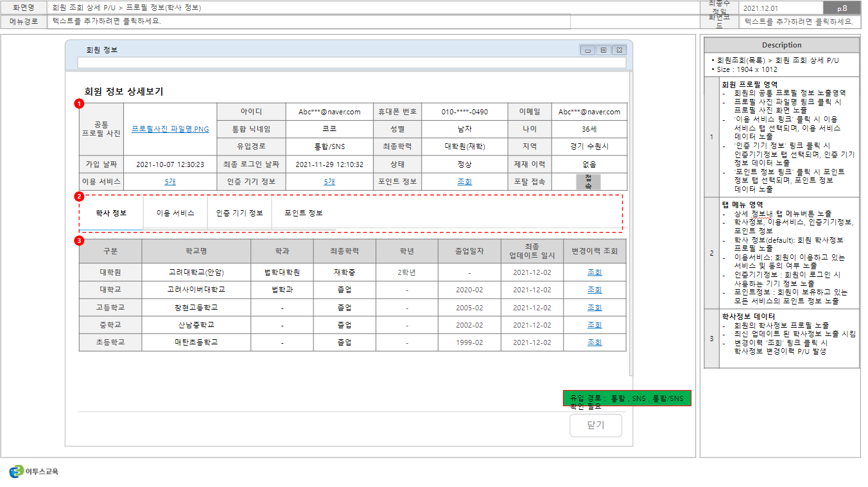
Task: Click the 최종 업데이트 일시 column header
Action: [532, 251]
